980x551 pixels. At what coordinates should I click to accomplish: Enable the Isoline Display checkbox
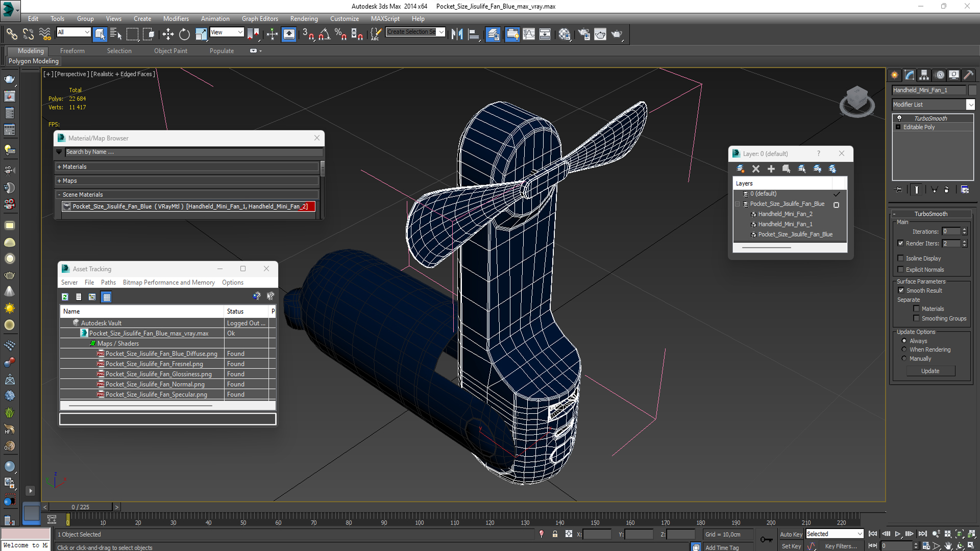901,259
